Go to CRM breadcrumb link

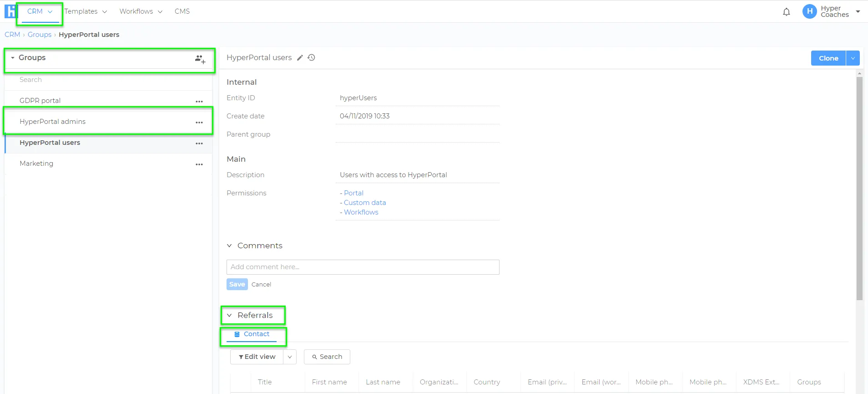coord(12,35)
